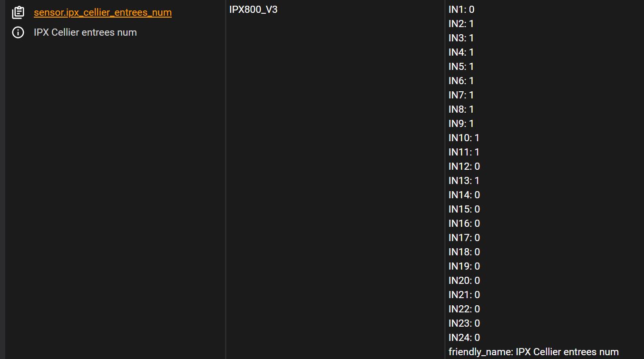The width and height of the screenshot is (644, 359).
Task: Click the IN22: 0 attribute row
Action: pos(464,309)
